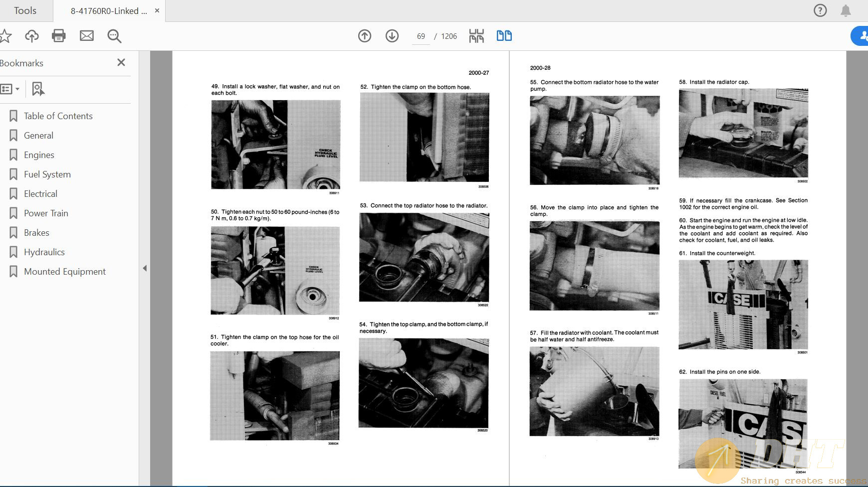Click the print icon in toolbar
The image size is (868, 487).
click(59, 36)
